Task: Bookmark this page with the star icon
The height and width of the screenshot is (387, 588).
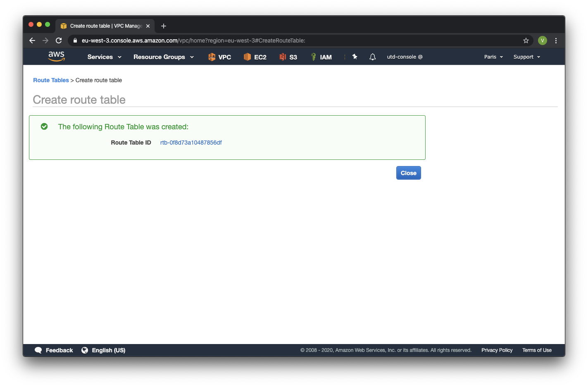Action: [526, 40]
